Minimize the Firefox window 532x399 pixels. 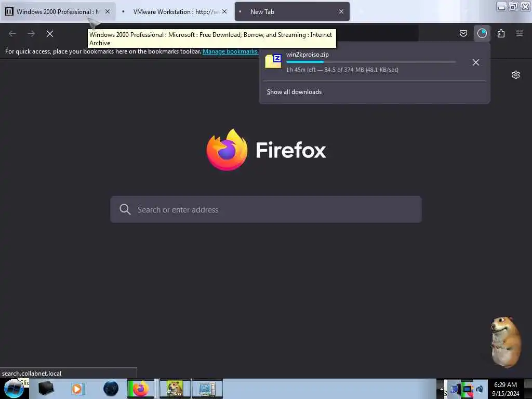pyautogui.click(x=501, y=6)
